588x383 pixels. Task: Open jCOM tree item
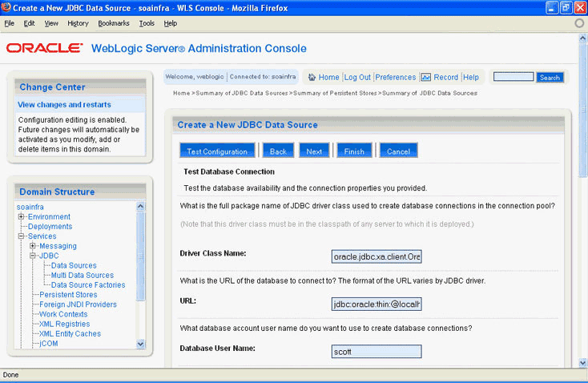(x=49, y=343)
